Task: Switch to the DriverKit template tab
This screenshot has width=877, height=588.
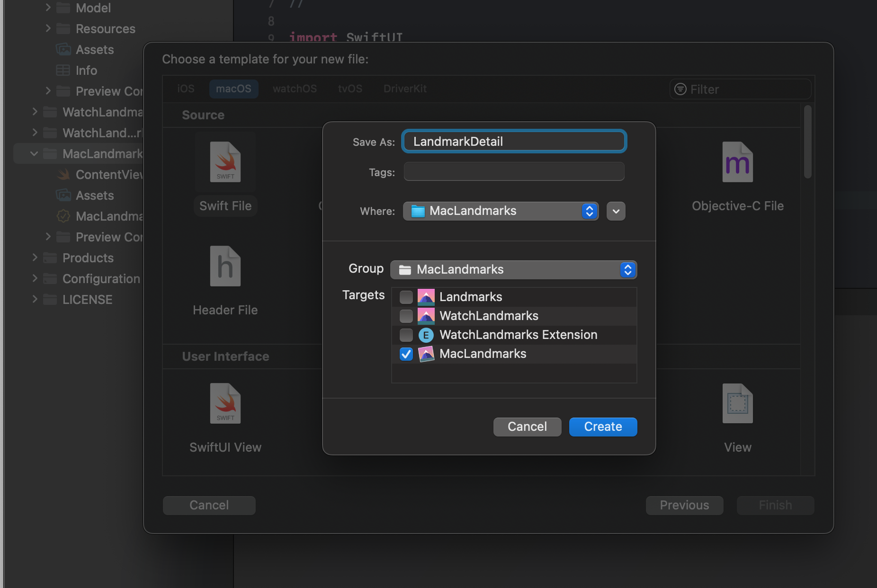Action: (405, 89)
